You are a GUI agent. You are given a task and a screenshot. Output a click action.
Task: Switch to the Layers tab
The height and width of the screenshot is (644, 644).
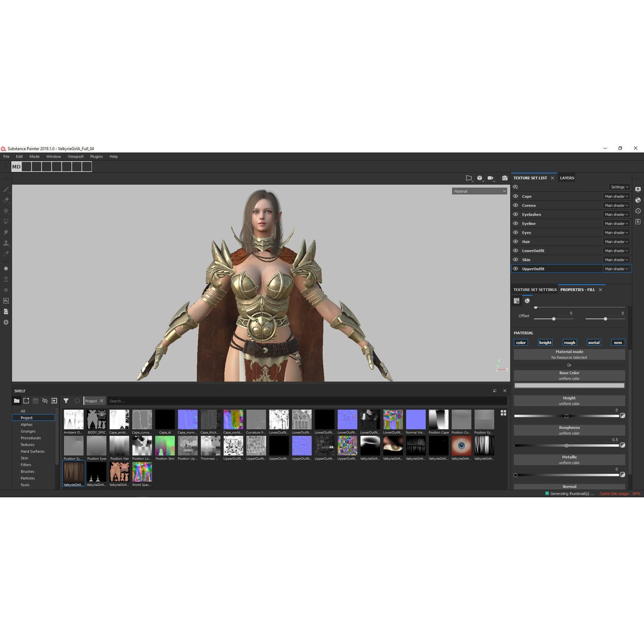(567, 178)
